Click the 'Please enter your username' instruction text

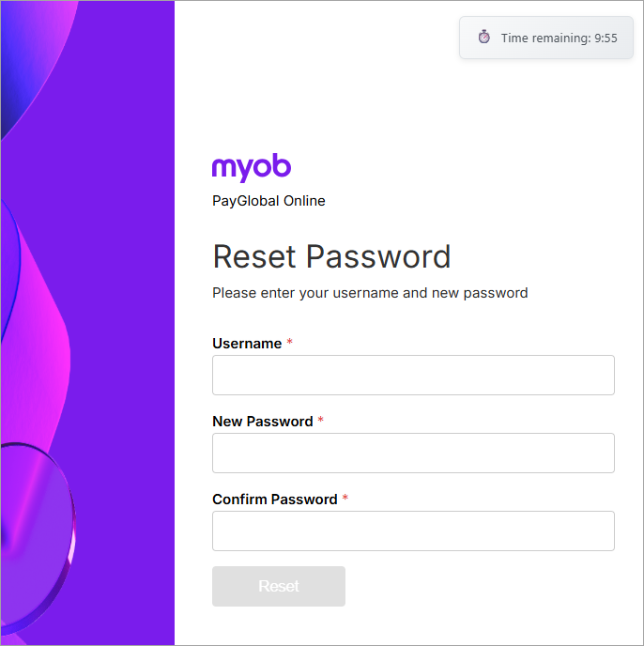point(370,293)
